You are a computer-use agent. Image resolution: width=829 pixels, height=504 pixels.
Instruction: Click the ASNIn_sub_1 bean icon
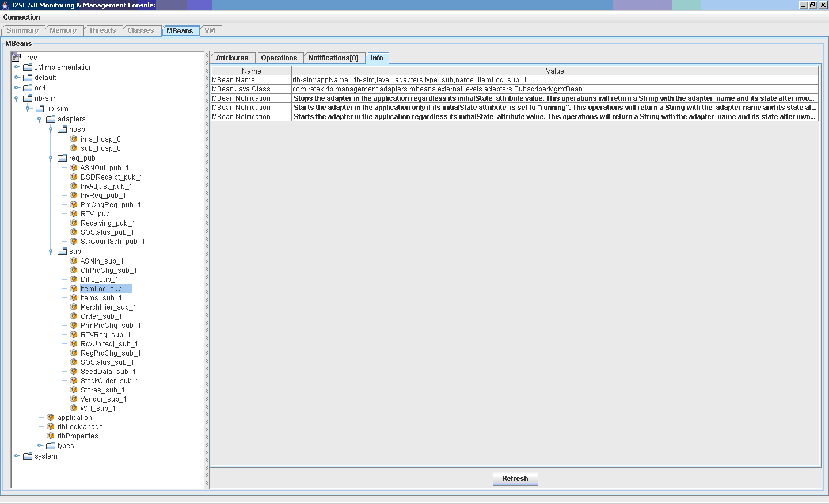[x=74, y=261]
